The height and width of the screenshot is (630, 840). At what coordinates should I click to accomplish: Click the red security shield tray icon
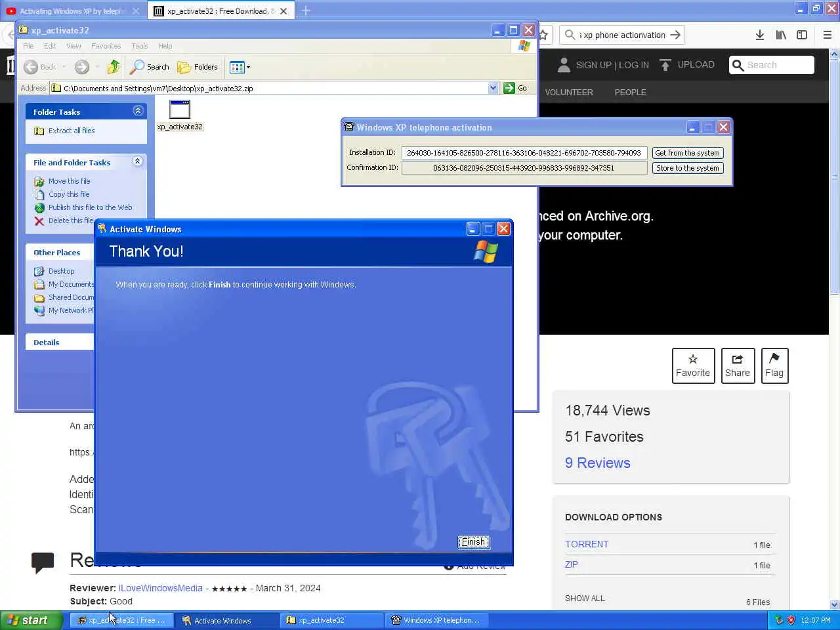[x=791, y=620]
